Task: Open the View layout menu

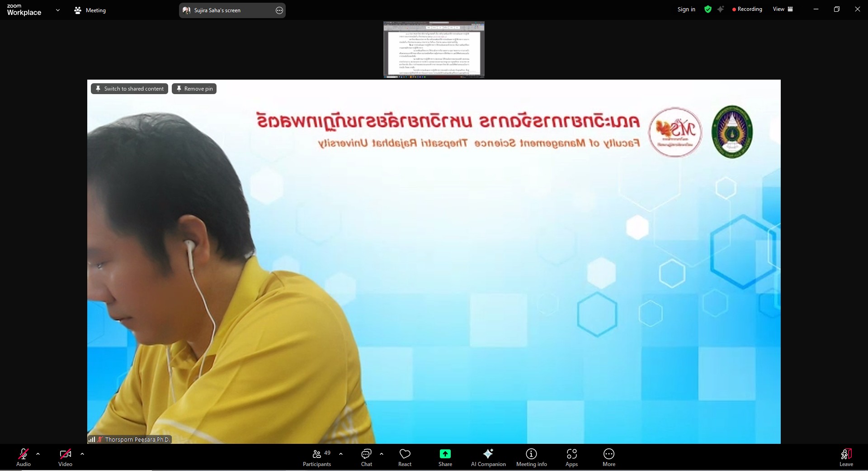Action: click(783, 9)
